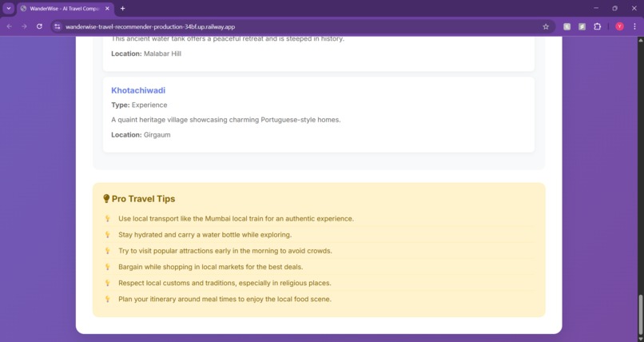Open the Extensions puzzle piece menu
Screen dimensions: 644x342
point(597,26)
